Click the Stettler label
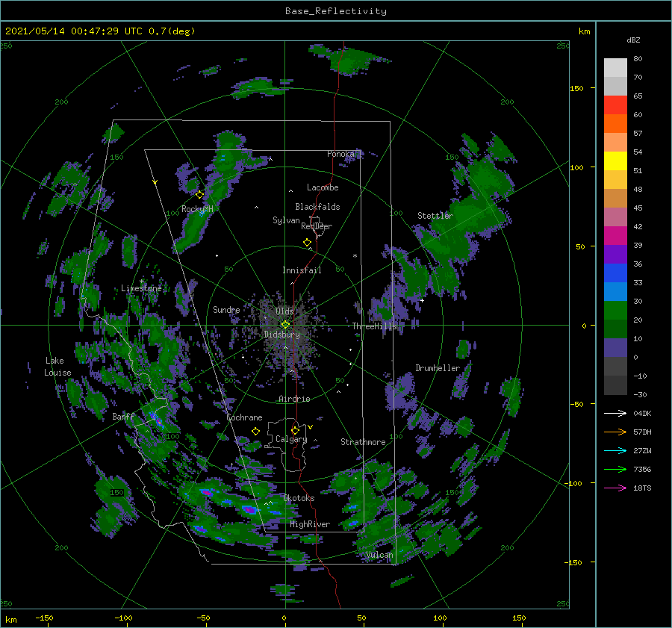This screenshot has height=628, width=672. pyautogui.click(x=435, y=216)
